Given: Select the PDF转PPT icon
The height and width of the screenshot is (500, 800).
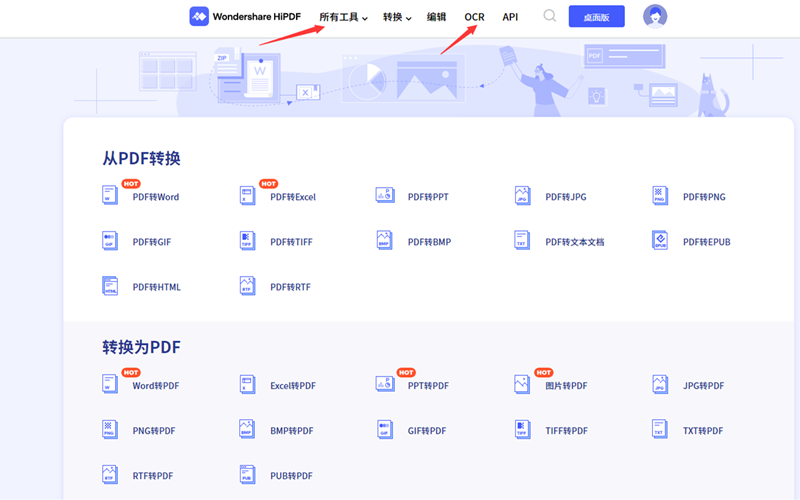Looking at the screenshot, I should pyautogui.click(x=385, y=196).
